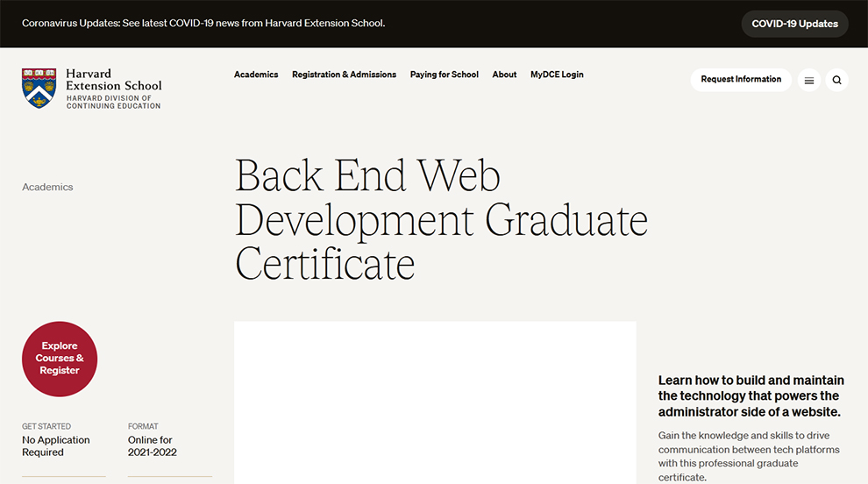This screenshot has width=868, height=484.
Task: Click the Harvard Extension School name text
Action: 113,80
